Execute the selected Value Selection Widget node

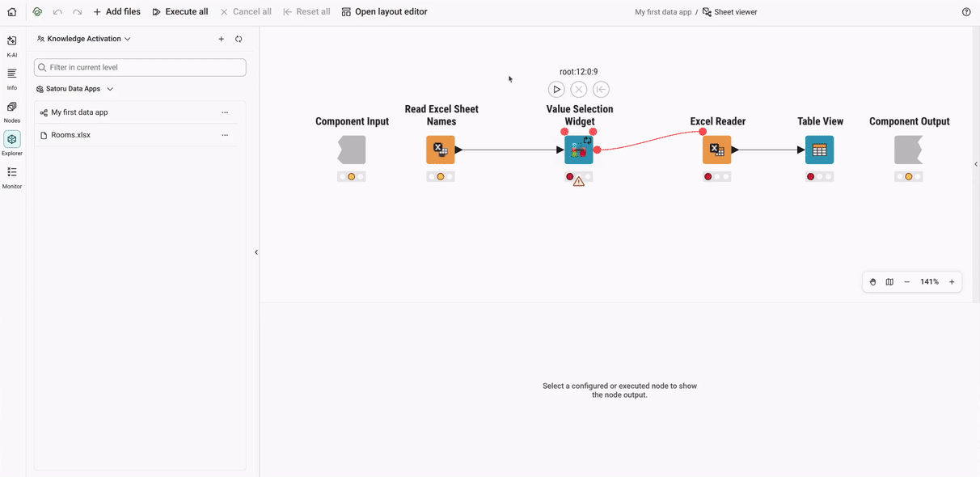click(556, 90)
